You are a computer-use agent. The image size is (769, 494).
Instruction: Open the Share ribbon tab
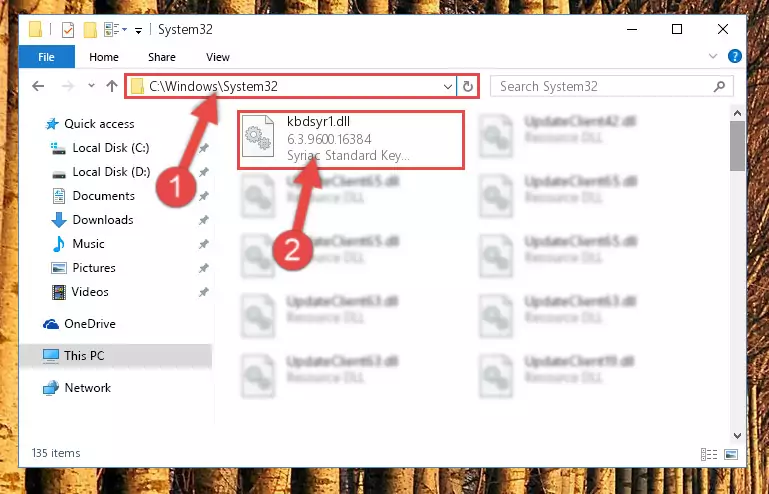(x=162, y=57)
